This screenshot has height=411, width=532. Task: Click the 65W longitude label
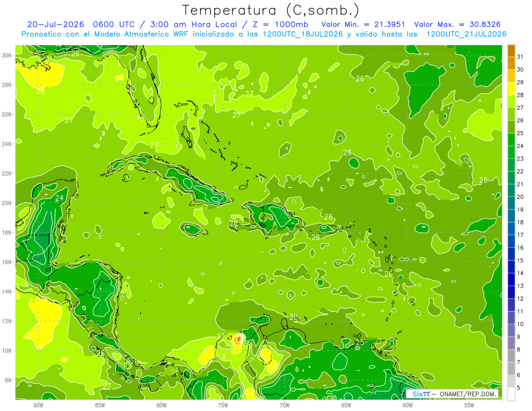(x=346, y=405)
